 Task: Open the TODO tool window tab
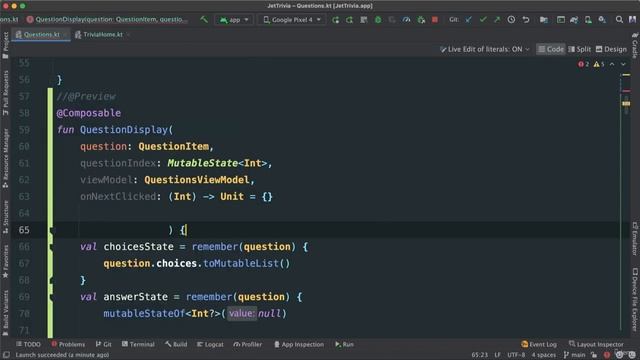[x=28, y=344]
